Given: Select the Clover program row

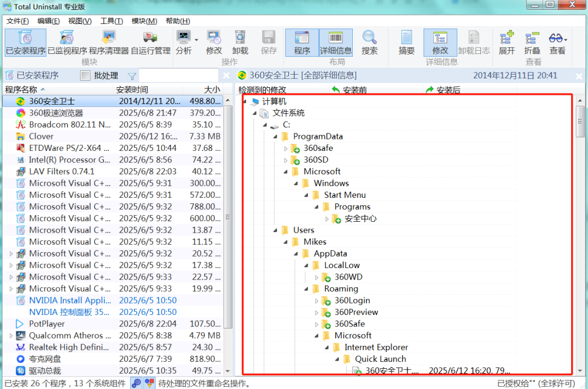Looking at the screenshot, I should [x=113, y=136].
